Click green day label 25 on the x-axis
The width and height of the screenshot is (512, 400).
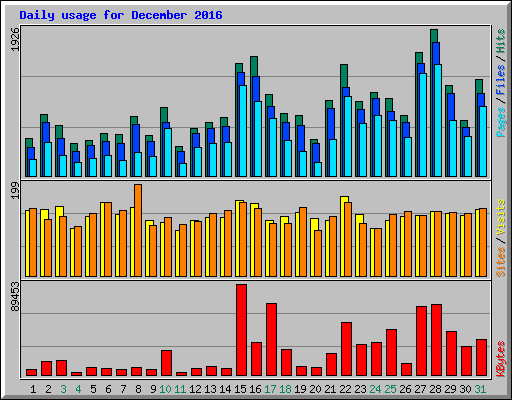(x=390, y=389)
